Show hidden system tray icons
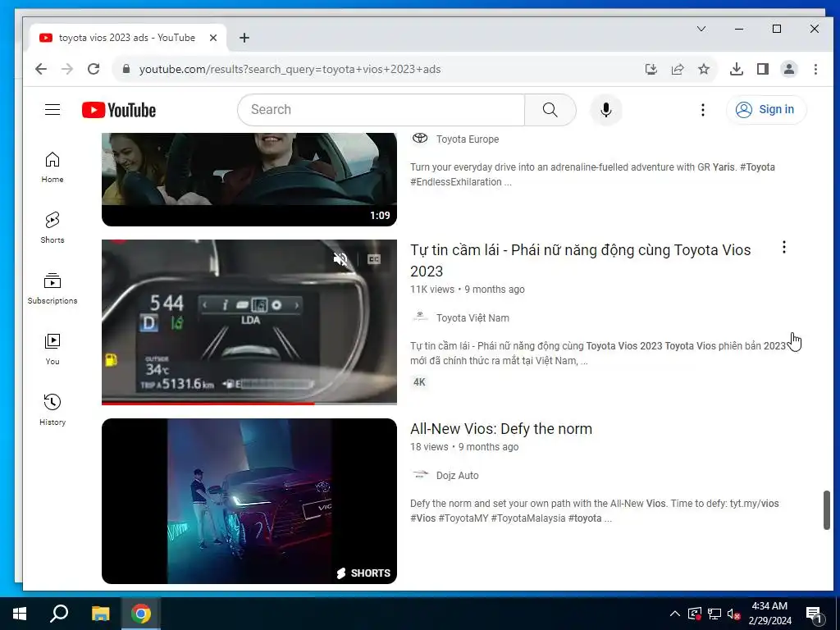Image resolution: width=840 pixels, height=630 pixels. click(x=675, y=614)
